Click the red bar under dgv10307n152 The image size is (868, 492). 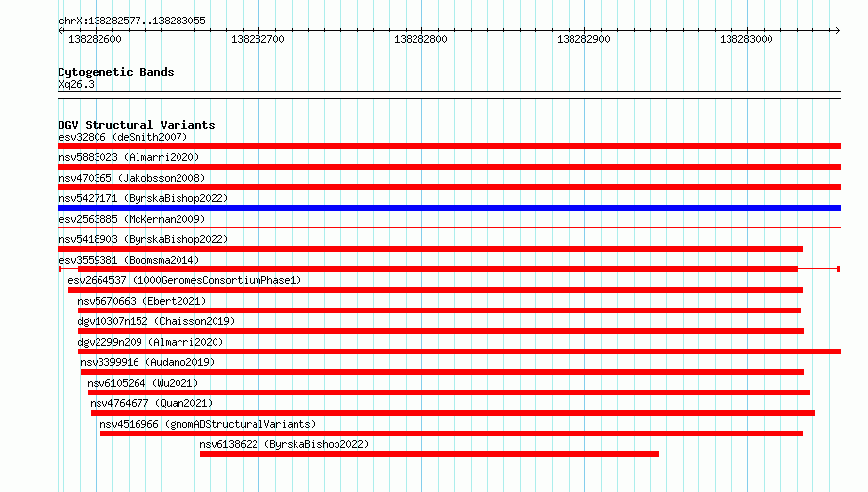point(441,331)
